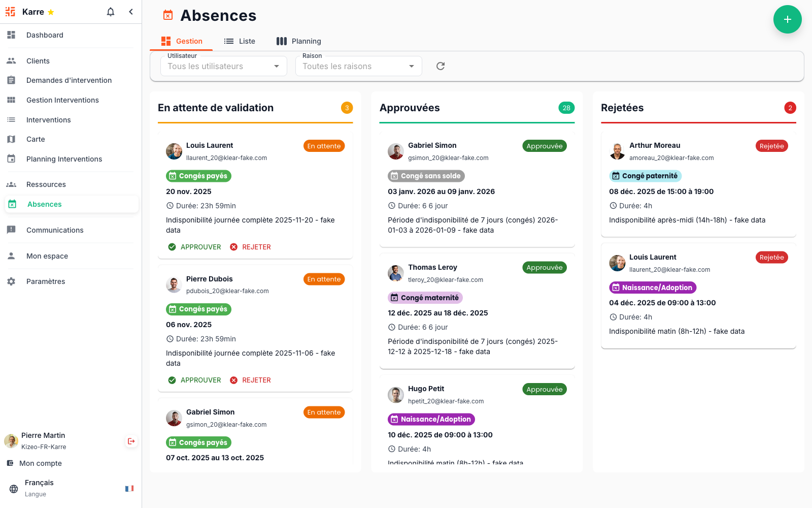Click the refresh filters icon
Screen dimensions: 812x508
[440, 66]
